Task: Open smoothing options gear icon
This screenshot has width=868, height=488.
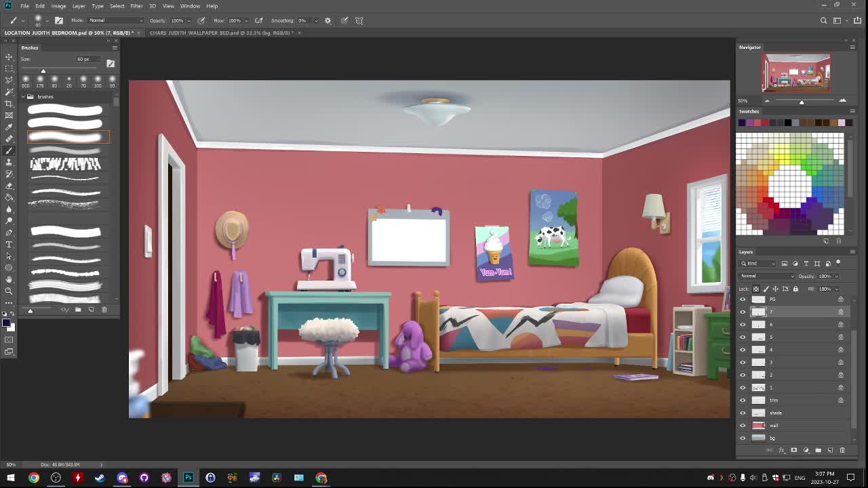Action: pos(328,20)
